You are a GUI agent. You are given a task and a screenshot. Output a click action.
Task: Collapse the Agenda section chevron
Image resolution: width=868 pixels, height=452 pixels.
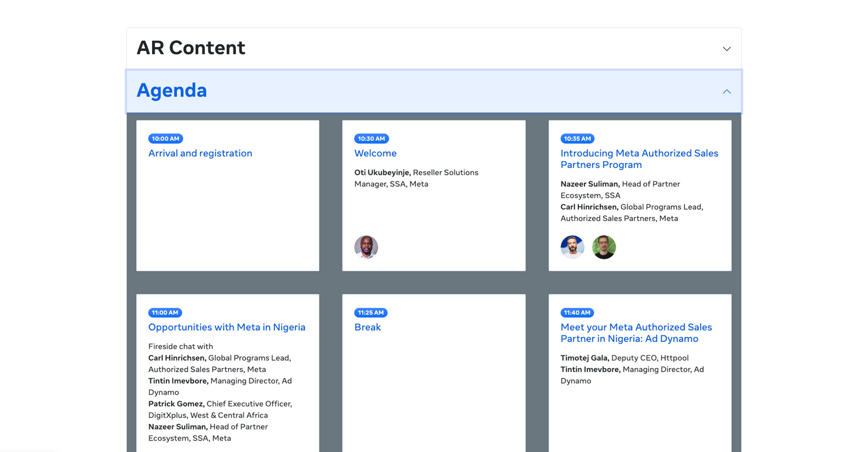pos(726,92)
